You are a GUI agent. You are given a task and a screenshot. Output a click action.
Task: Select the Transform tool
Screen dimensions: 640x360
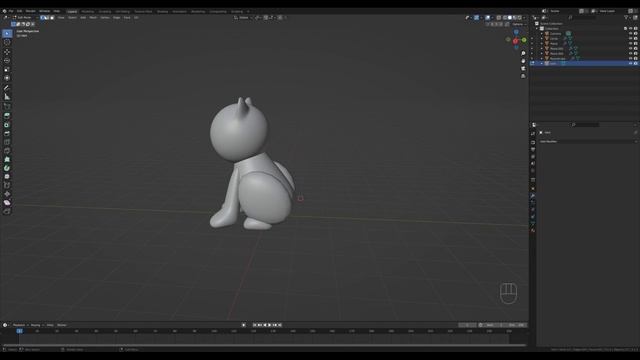(x=7, y=78)
